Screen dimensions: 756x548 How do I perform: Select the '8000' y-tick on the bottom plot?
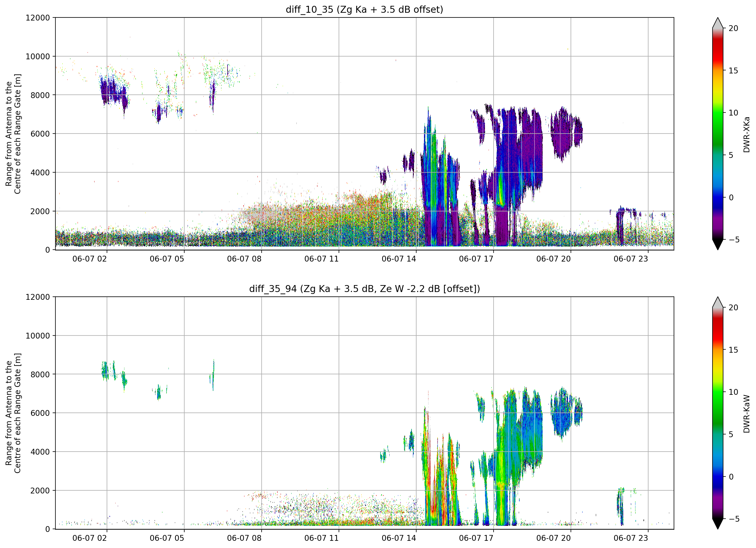(x=40, y=374)
